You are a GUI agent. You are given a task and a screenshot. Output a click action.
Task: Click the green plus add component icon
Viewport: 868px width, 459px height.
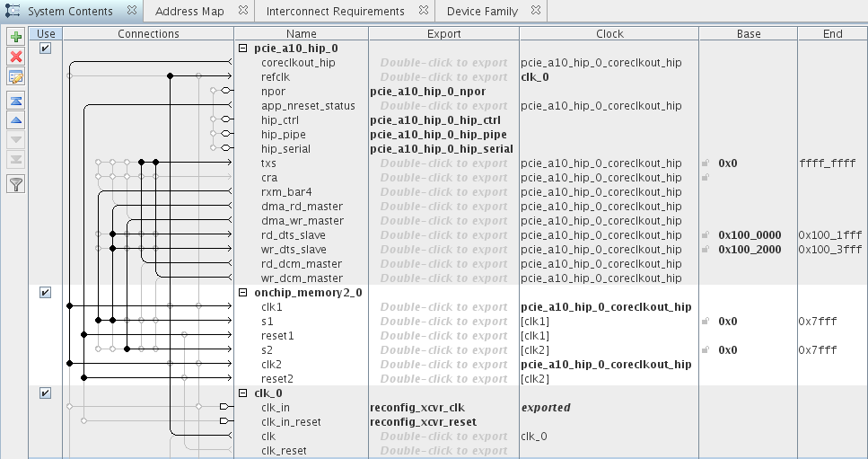(x=15, y=37)
